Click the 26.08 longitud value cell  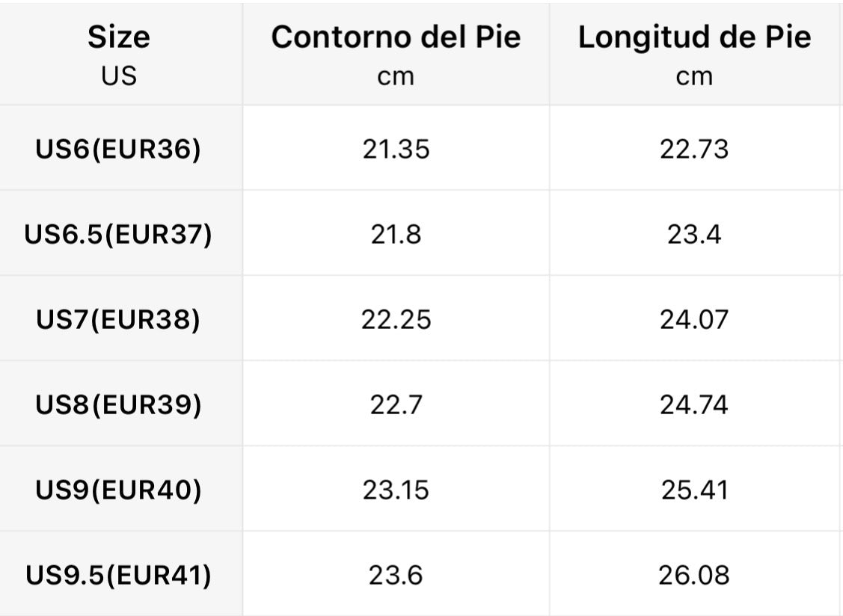[x=694, y=576]
